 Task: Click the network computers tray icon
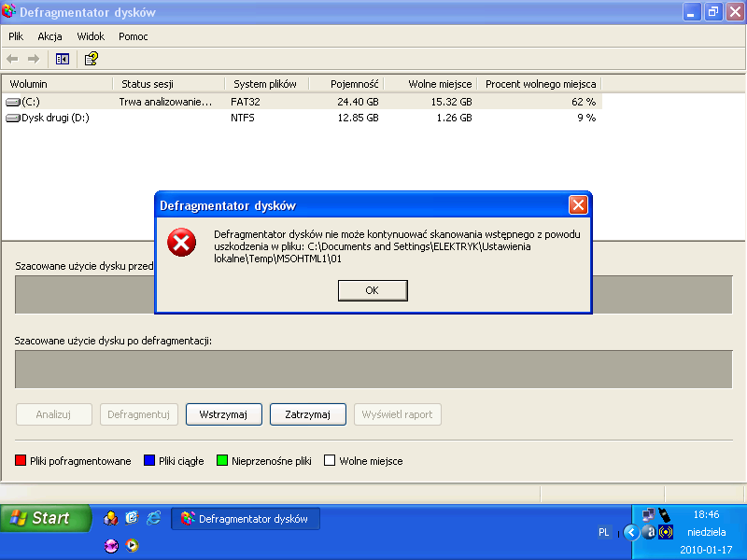(x=648, y=515)
